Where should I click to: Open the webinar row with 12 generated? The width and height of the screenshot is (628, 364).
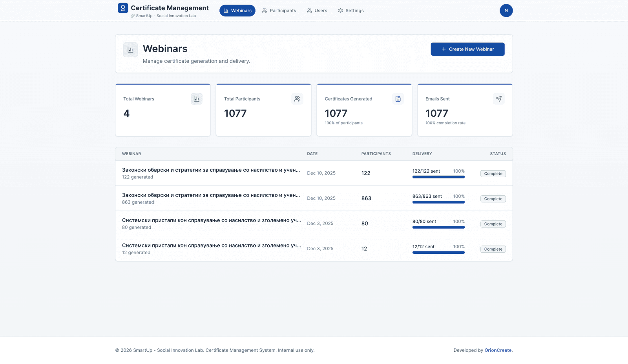pos(314,249)
